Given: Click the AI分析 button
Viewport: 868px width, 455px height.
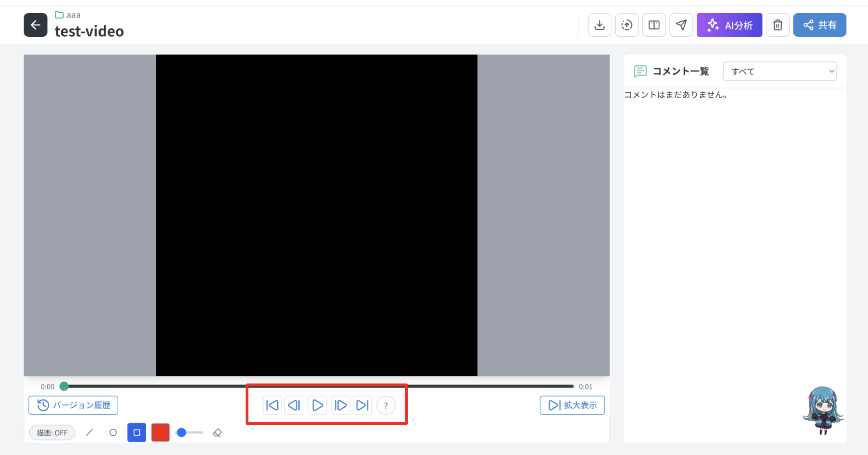Looking at the screenshot, I should click(729, 25).
